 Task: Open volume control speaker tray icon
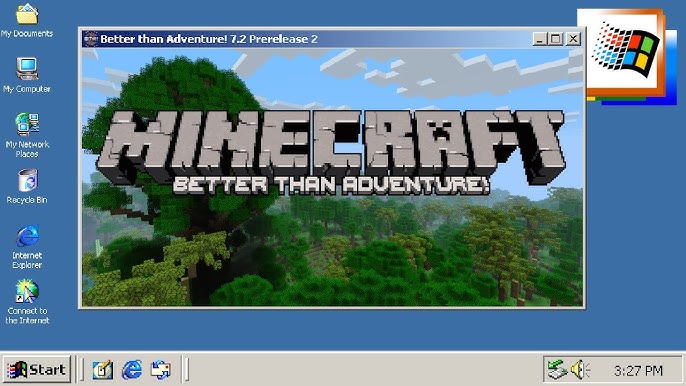(581, 370)
